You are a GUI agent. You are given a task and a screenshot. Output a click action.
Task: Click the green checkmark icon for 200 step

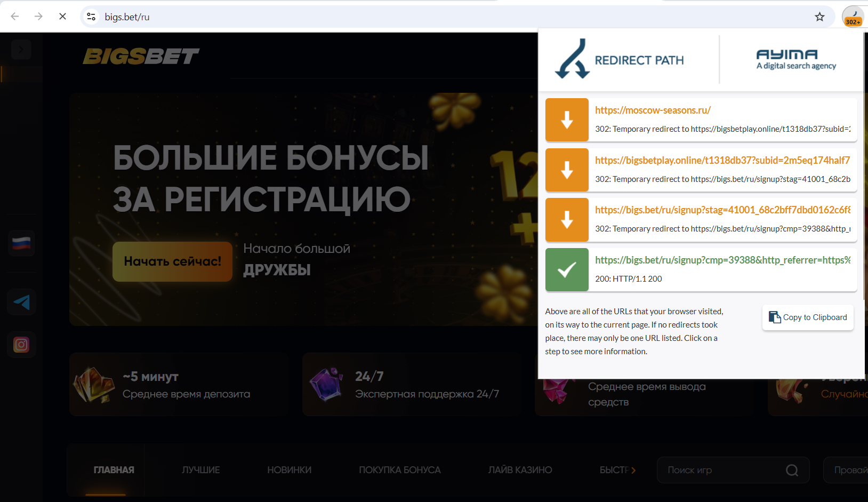tap(567, 269)
